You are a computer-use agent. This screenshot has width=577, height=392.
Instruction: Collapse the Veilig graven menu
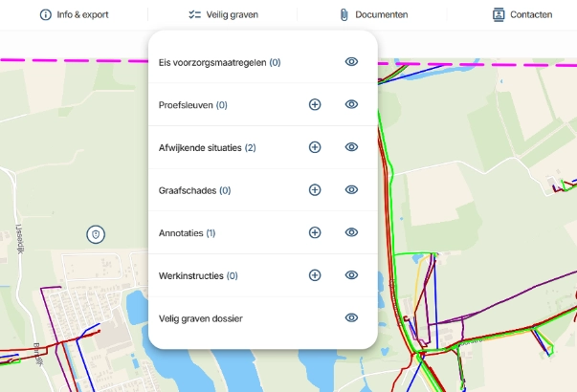click(x=223, y=14)
